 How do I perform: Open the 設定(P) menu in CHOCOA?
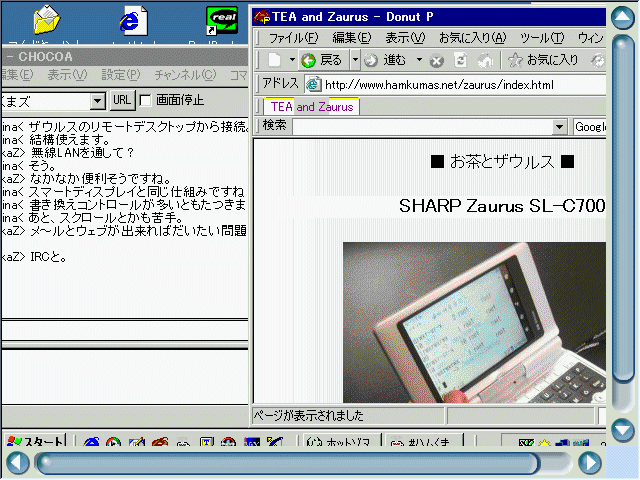[121, 75]
